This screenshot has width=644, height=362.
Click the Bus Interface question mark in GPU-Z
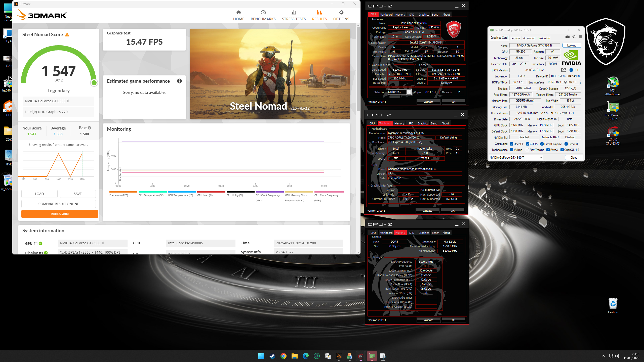click(x=580, y=82)
